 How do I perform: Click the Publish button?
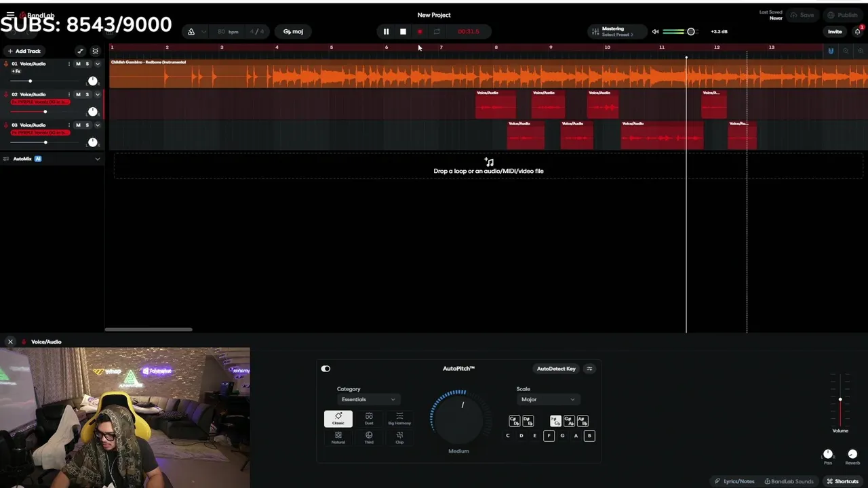click(842, 15)
